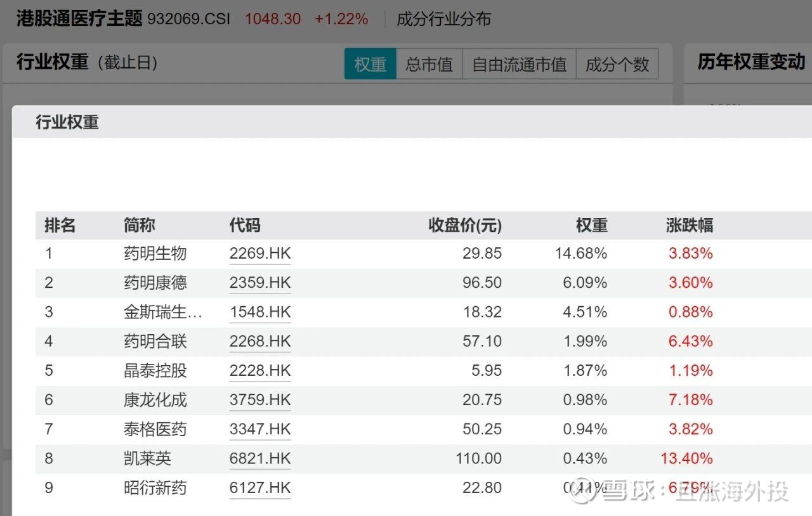812x516 pixels.
Task: Click the 排名 column header
Action: [60, 225]
